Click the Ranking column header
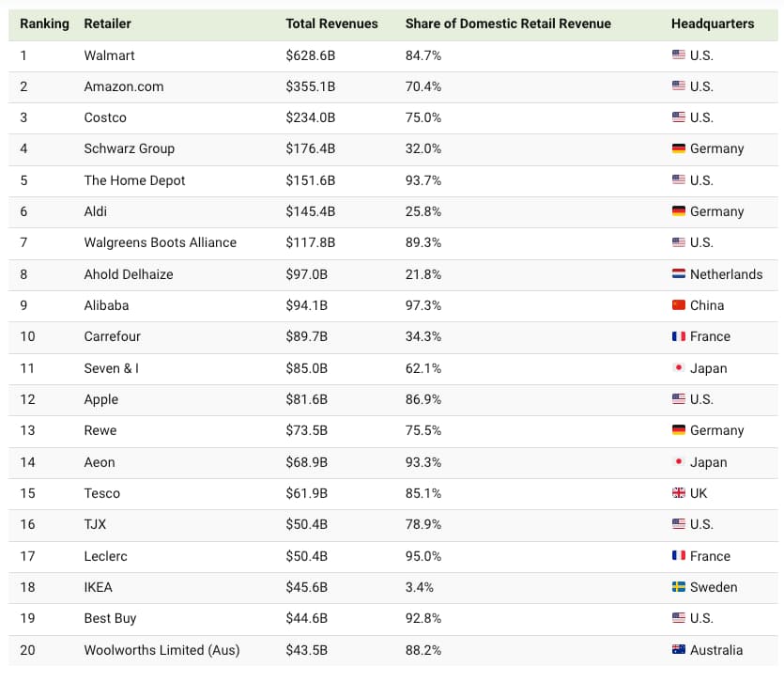Viewport: 784px width, 682px height. (x=44, y=23)
